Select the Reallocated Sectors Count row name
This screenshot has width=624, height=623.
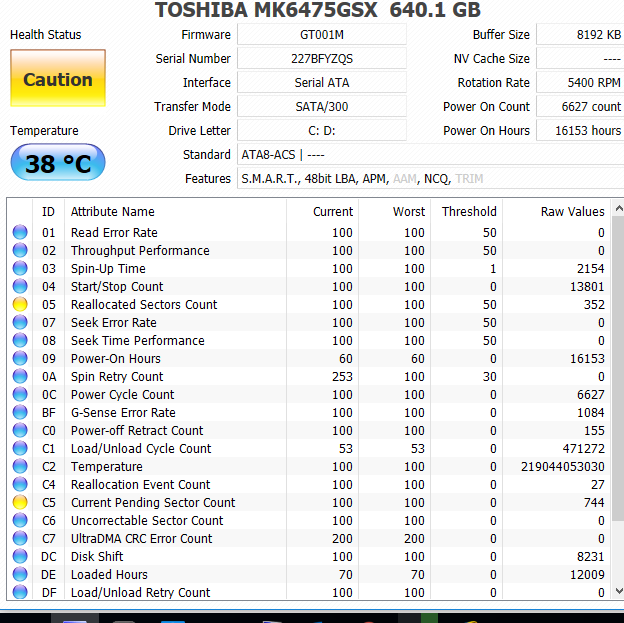144,305
